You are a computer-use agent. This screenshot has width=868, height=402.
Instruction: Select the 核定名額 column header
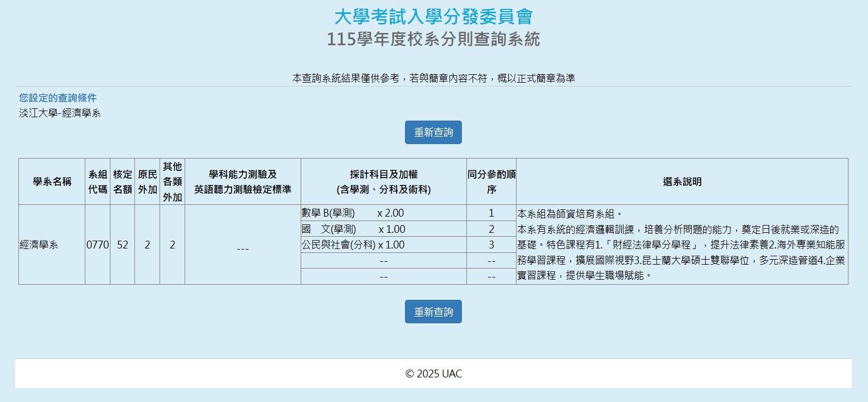[122, 181]
